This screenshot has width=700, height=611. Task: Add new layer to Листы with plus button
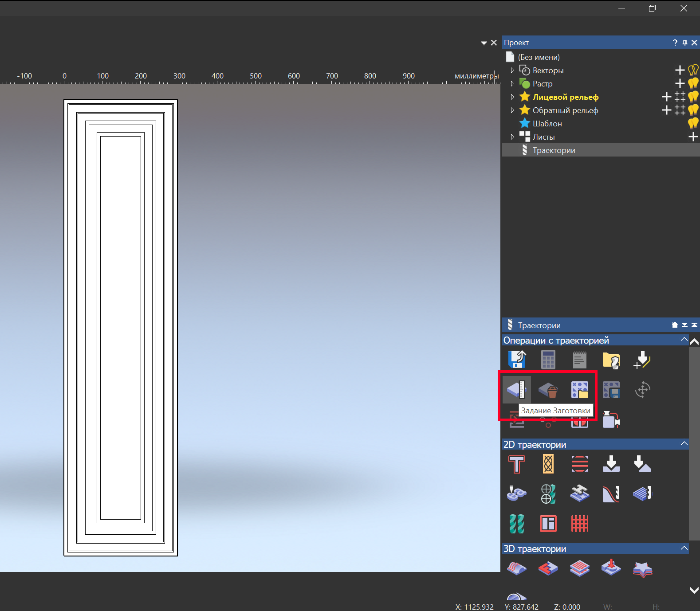pos(693,137)
